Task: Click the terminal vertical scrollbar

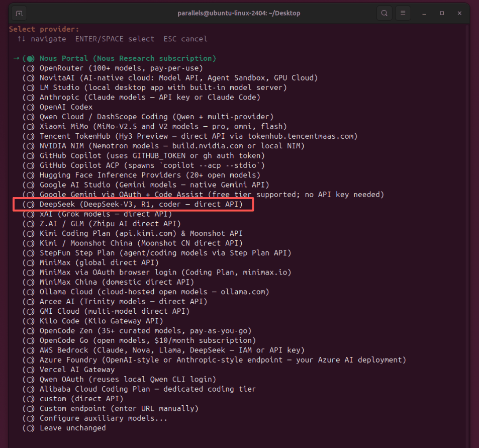Action: 468,235
